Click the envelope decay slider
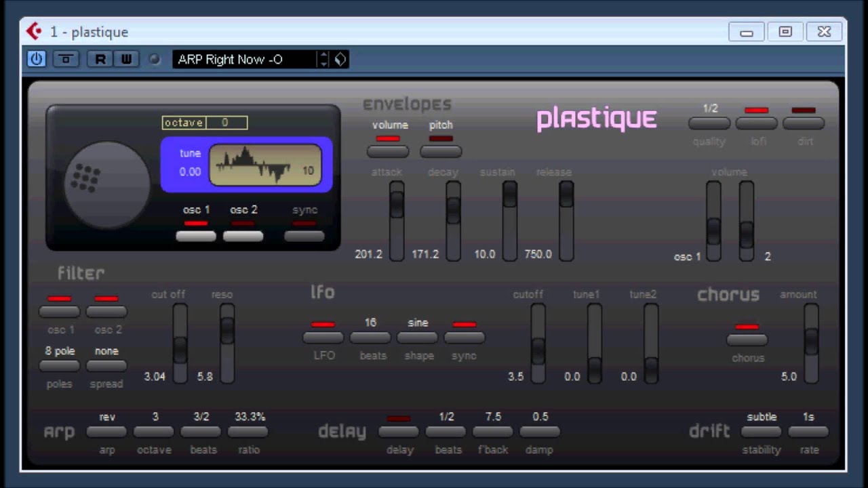The height and width of the screenshot is (488, 868). click(x=453, y=221)
